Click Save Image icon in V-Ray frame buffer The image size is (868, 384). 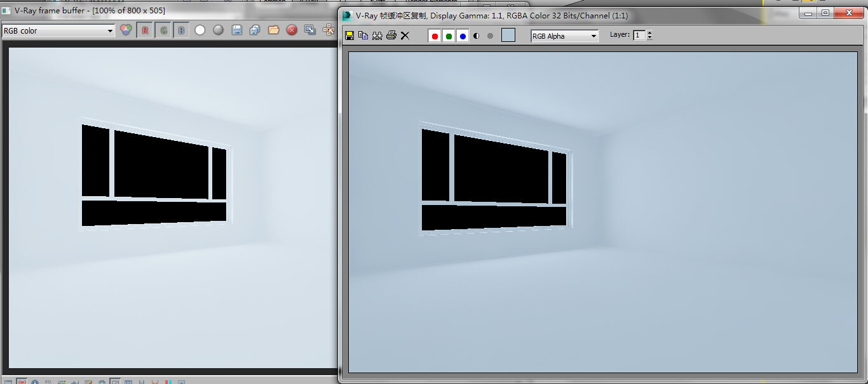coord(236,30)
